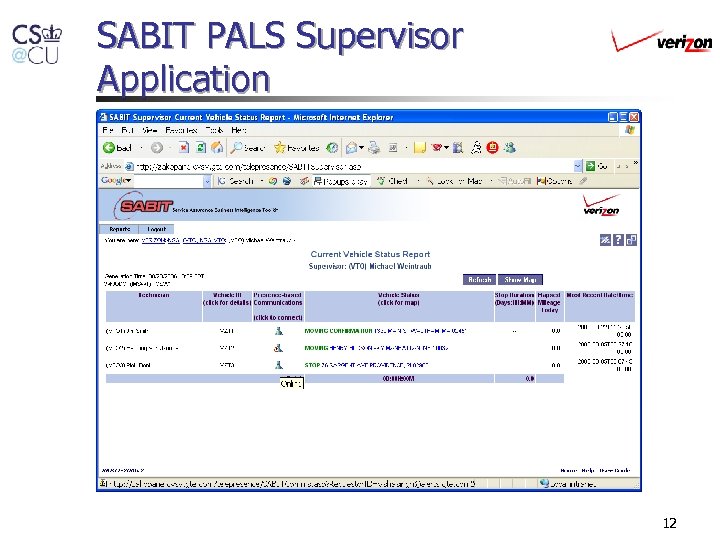The height and width of the screenshot is (540, 720).
Task: Click presence icon in third technician row
Action: point(278,365)
